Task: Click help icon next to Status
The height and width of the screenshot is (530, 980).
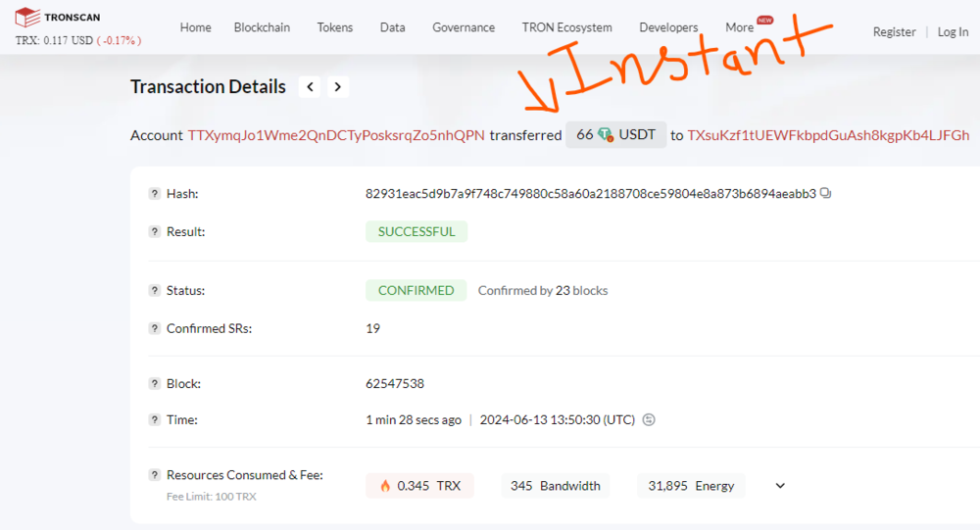Action: [x=155, y=291]
